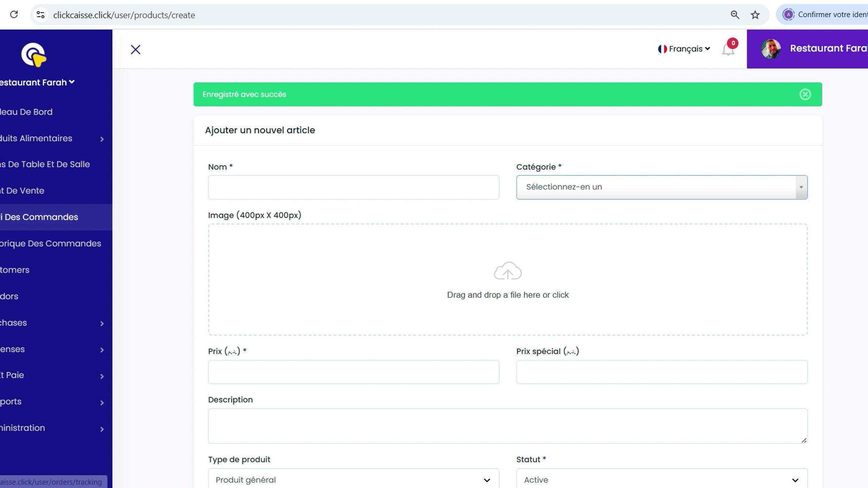
Task: Click the Nom input field
Action: (353, 187)
